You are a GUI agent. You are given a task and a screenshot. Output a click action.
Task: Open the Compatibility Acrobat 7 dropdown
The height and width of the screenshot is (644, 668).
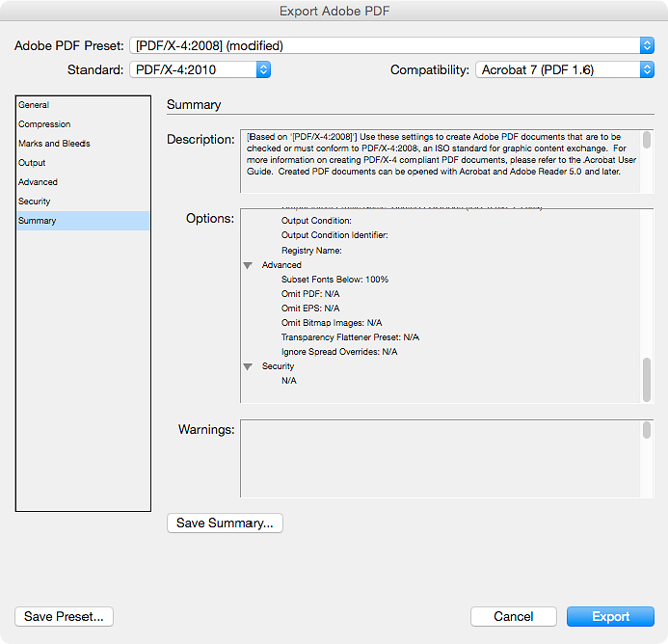[565, 69]
